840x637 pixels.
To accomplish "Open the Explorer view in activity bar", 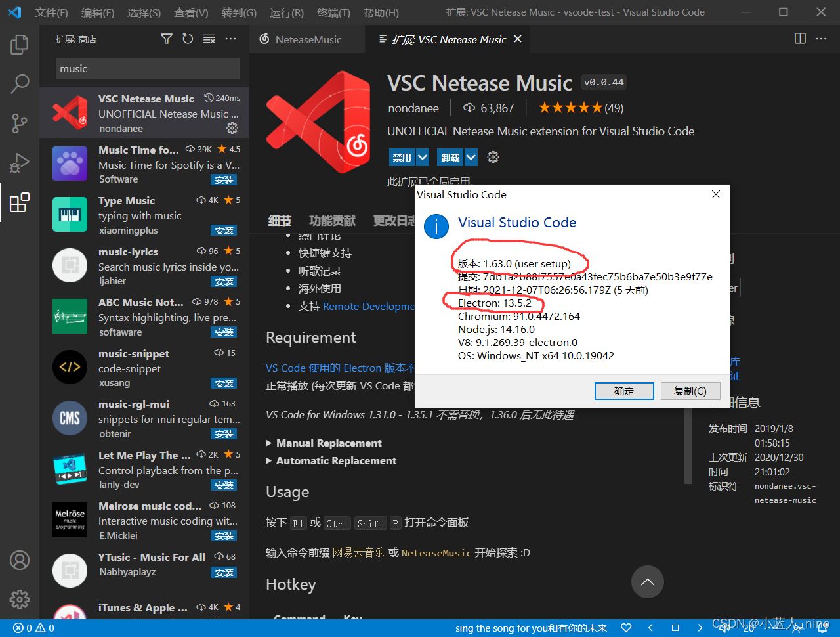I will point(20,44).
